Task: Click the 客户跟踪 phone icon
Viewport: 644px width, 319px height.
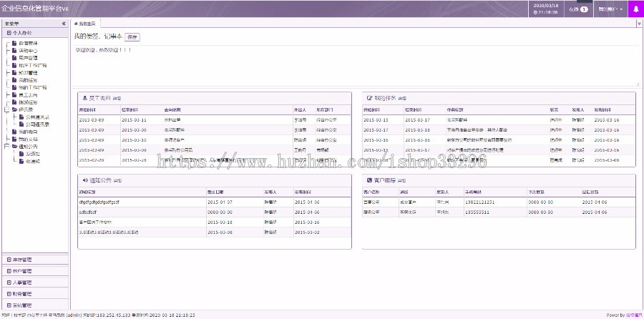Action: click(x=369, y=180)
